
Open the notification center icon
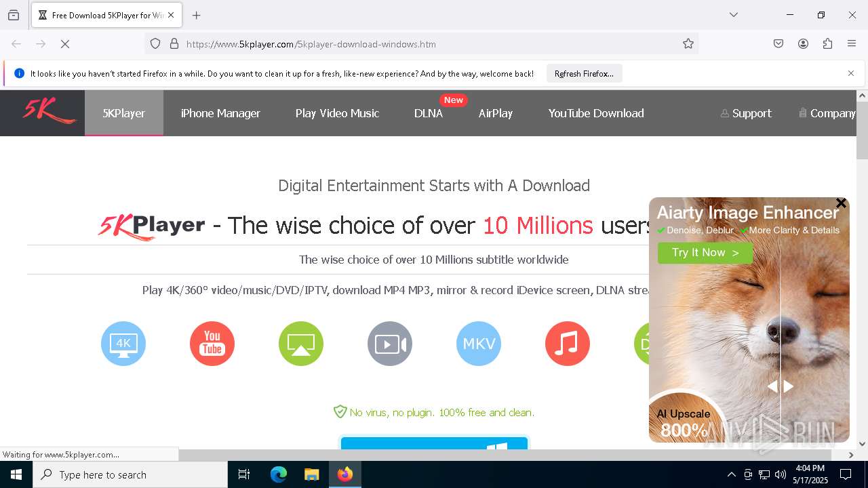(x=846, y=474)
